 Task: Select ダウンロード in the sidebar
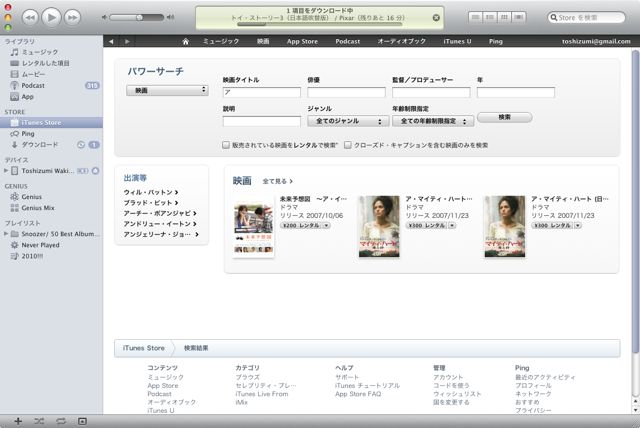[x=51, y=144]
